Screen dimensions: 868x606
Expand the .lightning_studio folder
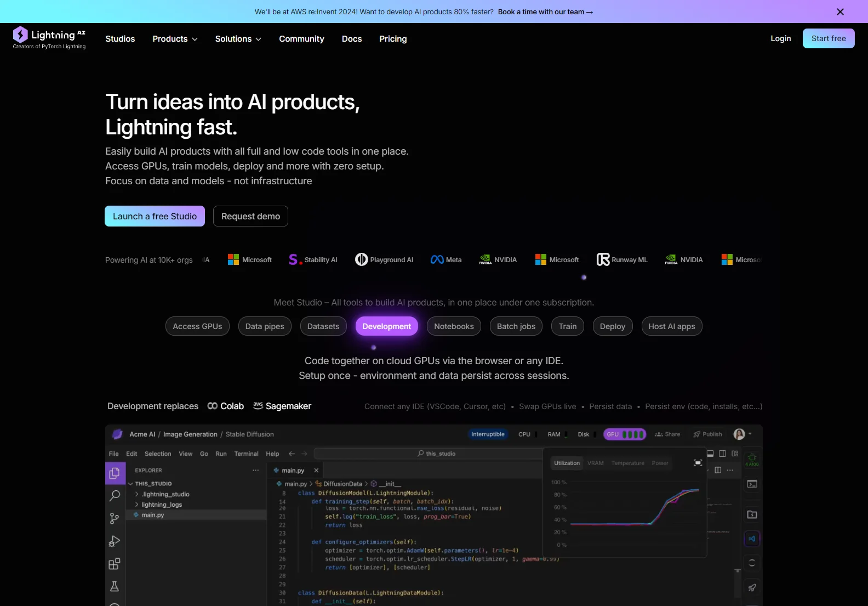point(162,494)
